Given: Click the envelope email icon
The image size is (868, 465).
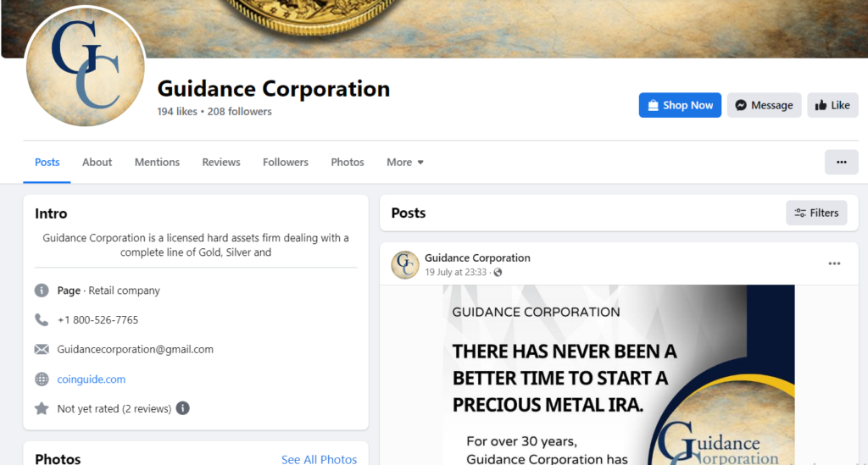Looking at the screenshot, I should (42, 350).
